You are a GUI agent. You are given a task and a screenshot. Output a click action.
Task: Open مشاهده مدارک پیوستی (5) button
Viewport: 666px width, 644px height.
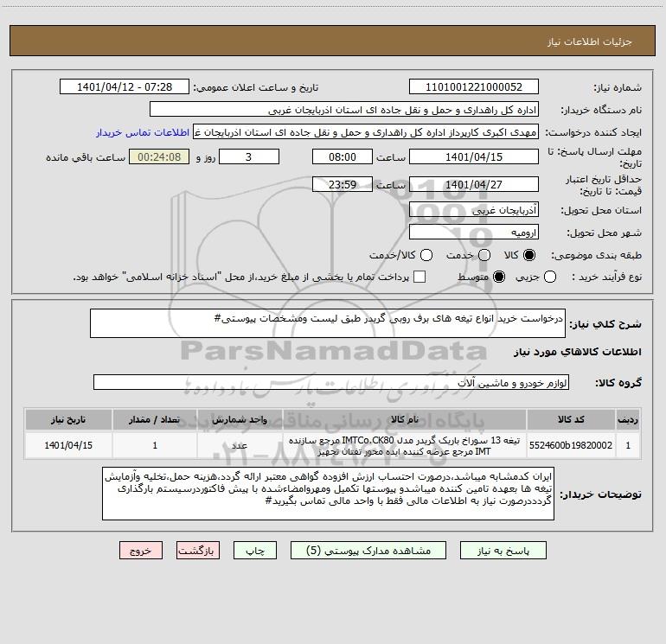(368, 550)
